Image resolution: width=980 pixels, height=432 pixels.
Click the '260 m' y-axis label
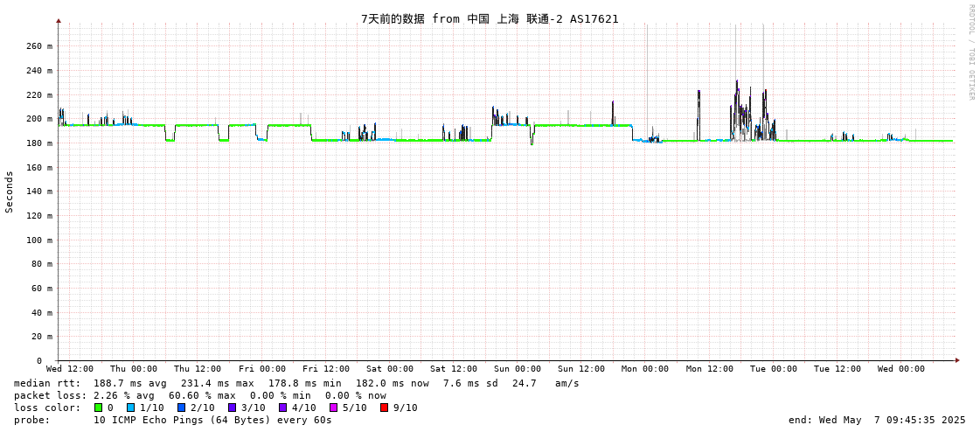[39, 46]
